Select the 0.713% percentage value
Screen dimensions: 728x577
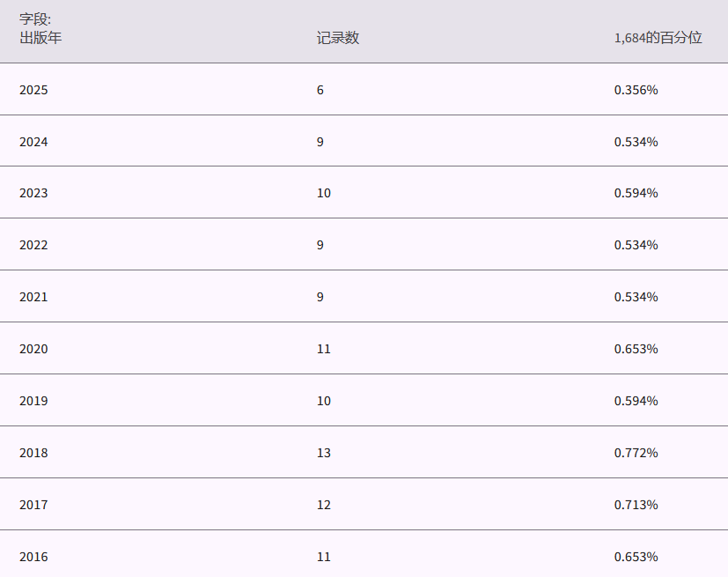636,505
